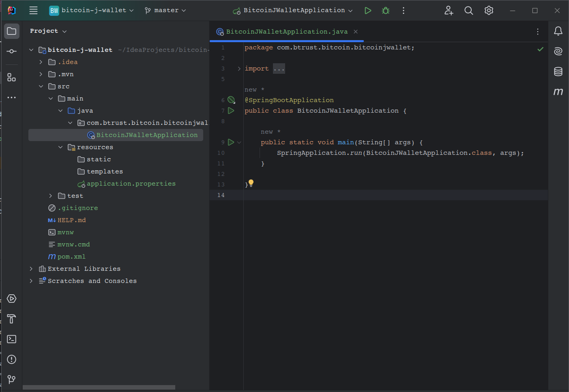Open the Search Everywhere magnifier

click(468, 10)
